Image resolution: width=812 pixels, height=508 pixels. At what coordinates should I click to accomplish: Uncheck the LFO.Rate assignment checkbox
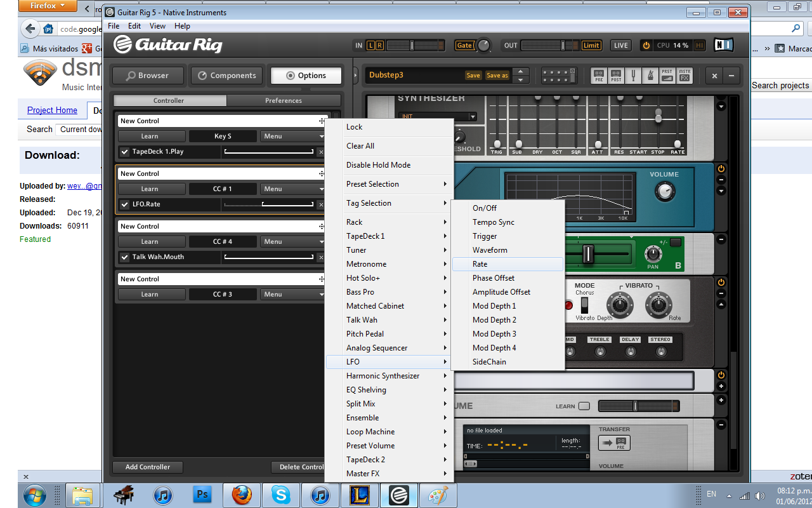(x=125, y=204)
